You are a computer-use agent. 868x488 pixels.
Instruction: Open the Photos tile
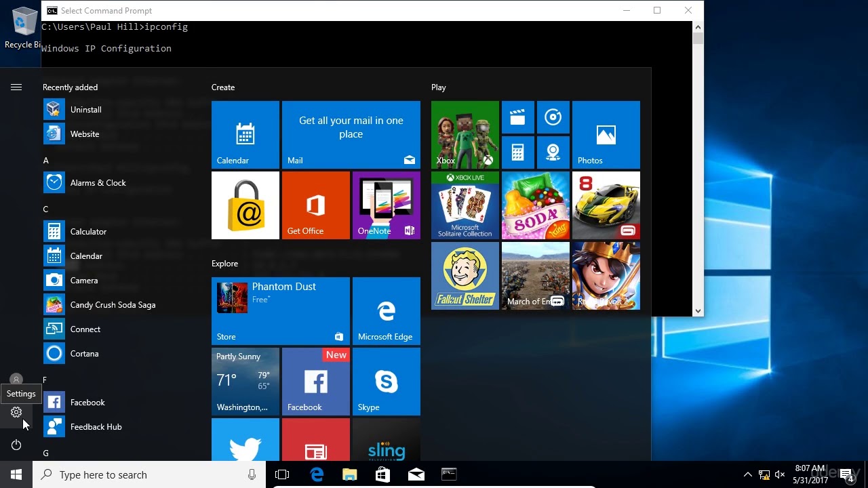[606, 135]
